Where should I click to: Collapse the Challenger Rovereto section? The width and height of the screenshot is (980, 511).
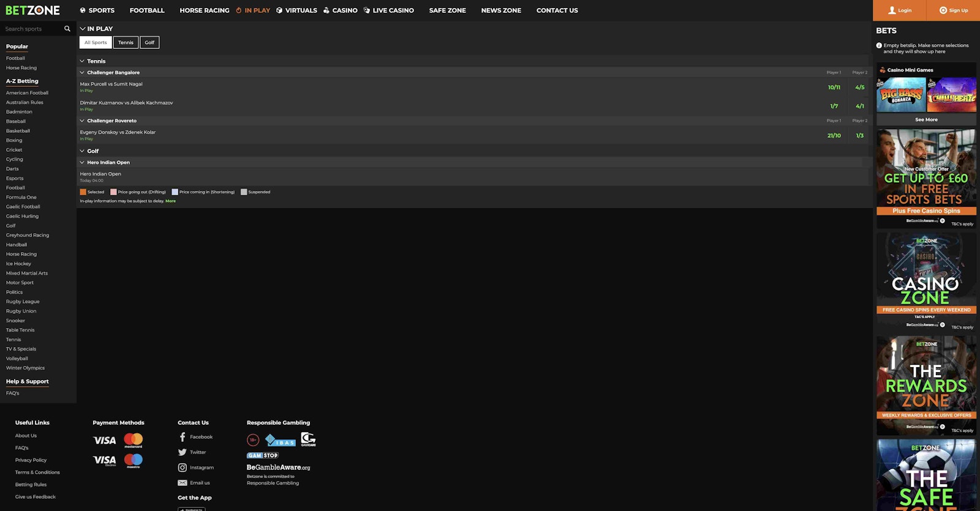coord(82,121)
